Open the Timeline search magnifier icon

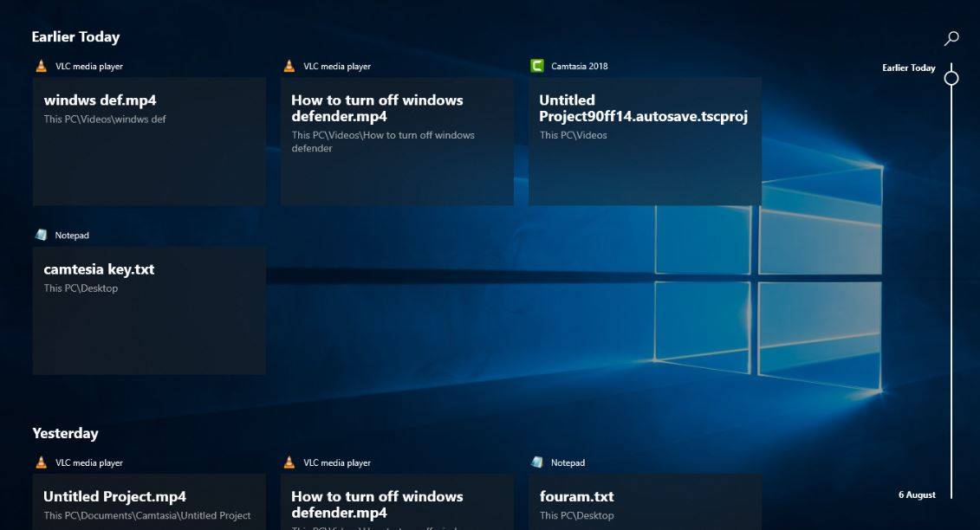point(951,38)
